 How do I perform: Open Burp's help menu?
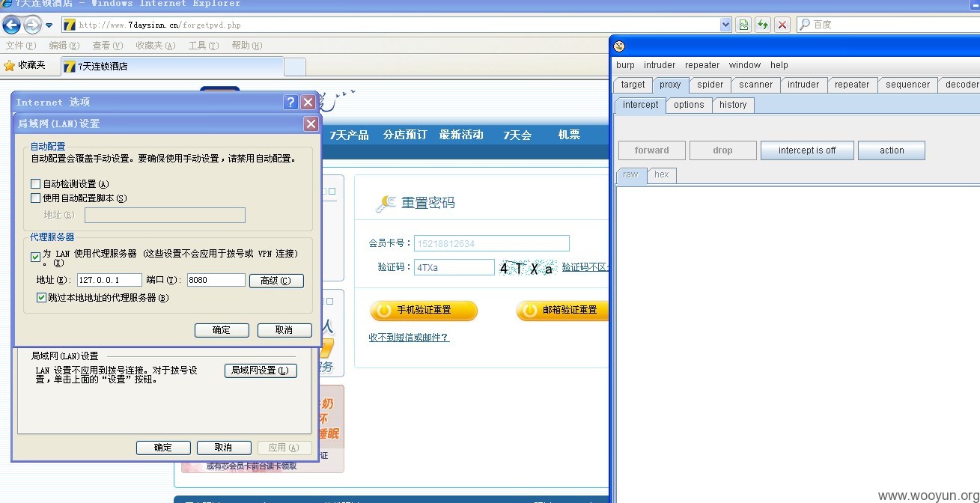pos(779,65)
